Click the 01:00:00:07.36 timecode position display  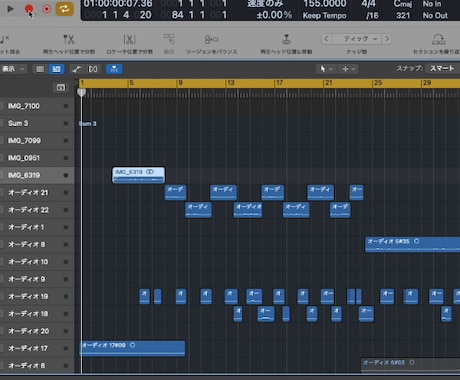(x=118, y=4)
